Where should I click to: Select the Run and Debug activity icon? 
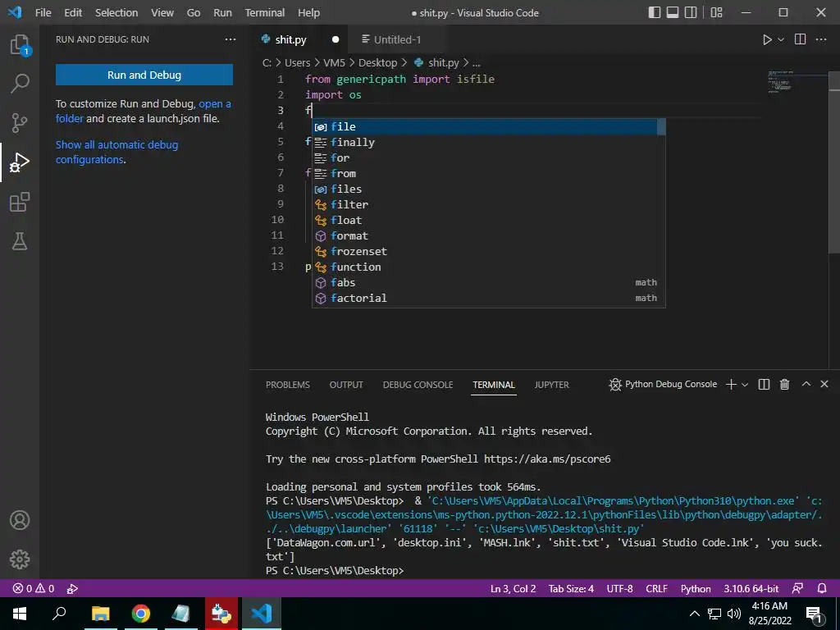(x=20, y=162)
